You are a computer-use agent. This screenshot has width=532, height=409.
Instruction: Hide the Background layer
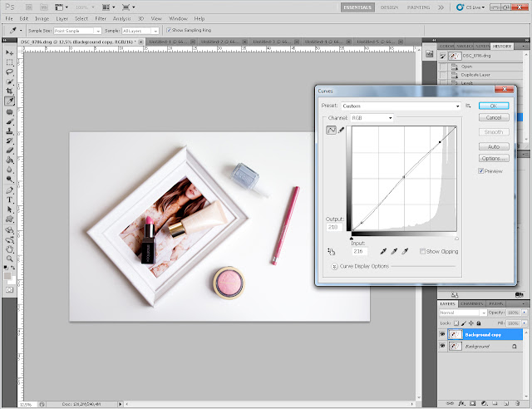pos(442,346)
